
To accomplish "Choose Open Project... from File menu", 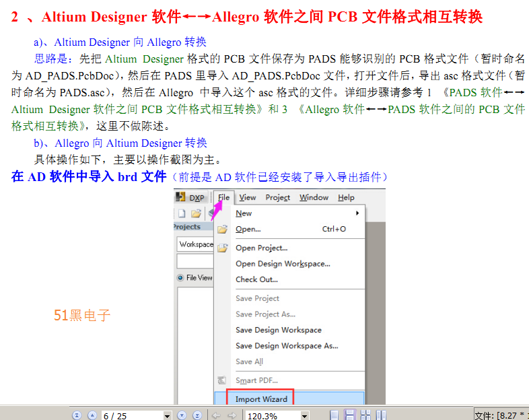I will pos(289,248).
